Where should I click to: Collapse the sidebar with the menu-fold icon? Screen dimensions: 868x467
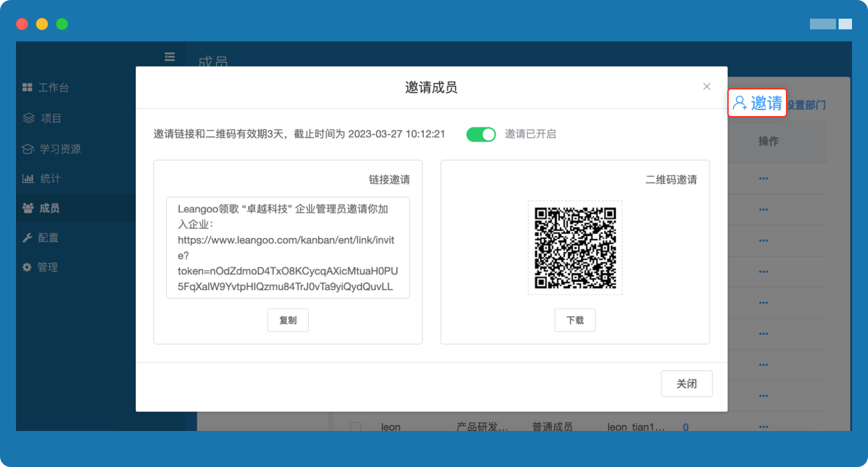click(x=169, y=57)
